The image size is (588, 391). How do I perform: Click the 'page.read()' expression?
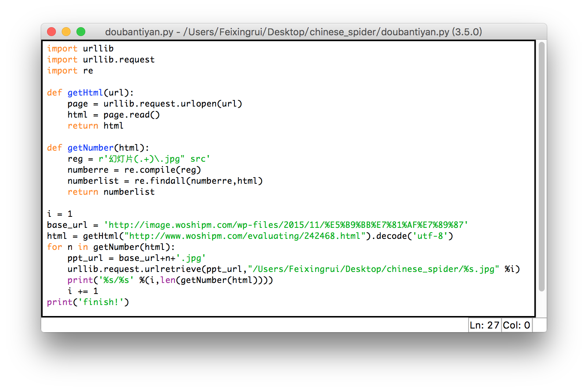132,115
